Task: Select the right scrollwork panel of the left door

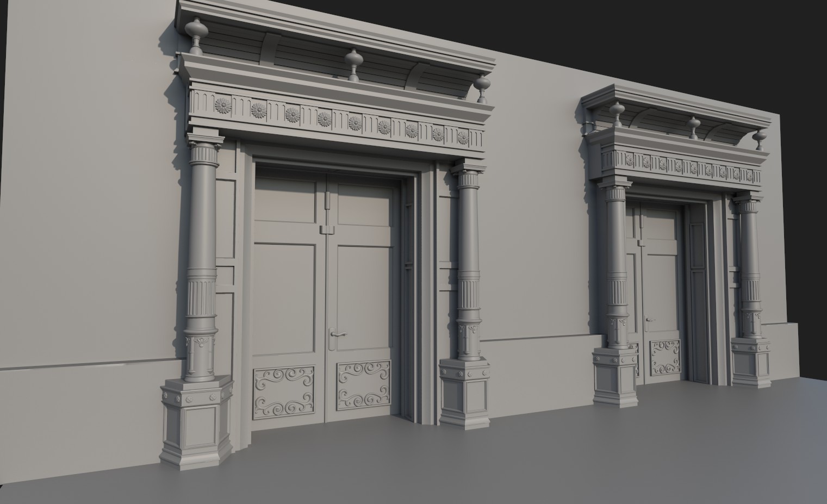Action: point(364,386)
